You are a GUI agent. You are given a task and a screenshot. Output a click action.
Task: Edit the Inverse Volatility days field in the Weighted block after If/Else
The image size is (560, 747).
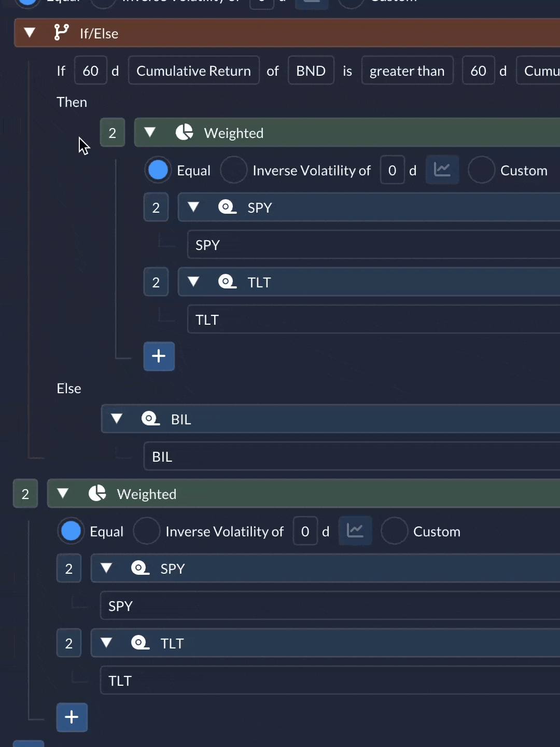pos(305,531)
